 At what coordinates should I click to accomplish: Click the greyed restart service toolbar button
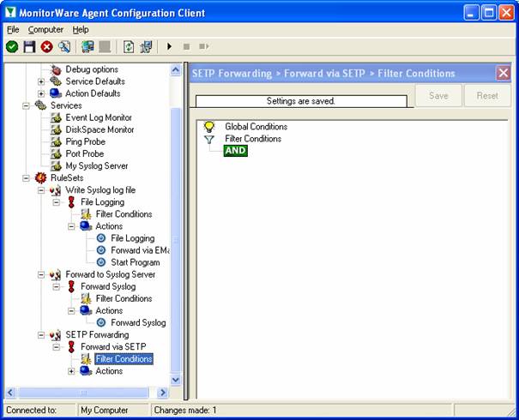point(204,46)
